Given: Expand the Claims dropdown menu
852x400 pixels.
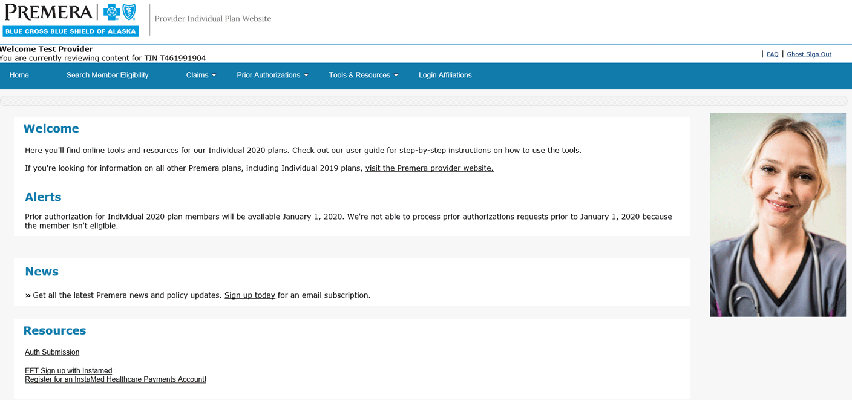Looking at the screenshot, I should click(x=200, y=75).
